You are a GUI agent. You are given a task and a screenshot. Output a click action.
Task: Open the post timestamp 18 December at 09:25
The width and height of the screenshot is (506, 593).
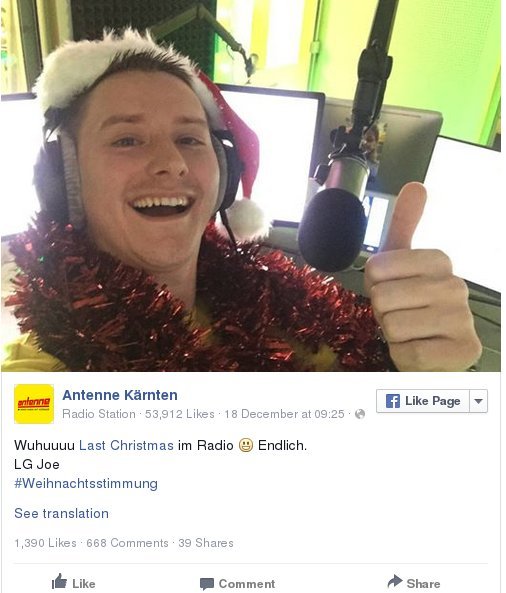click(284, 414)
